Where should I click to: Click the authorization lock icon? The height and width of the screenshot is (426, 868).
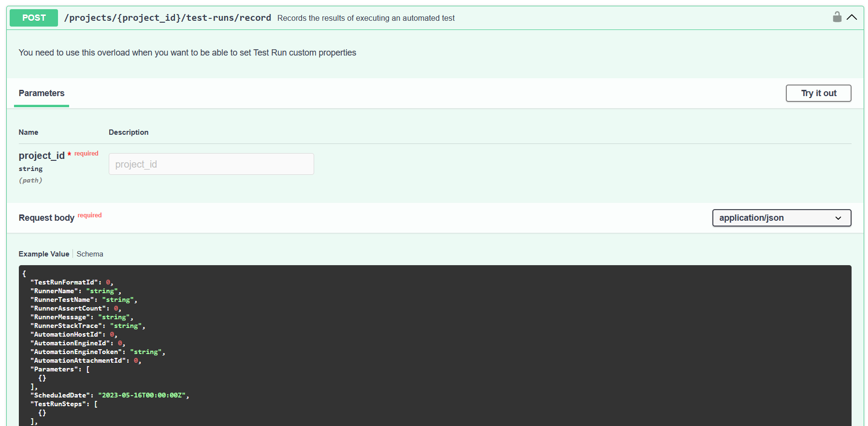[x=837, y=17]
